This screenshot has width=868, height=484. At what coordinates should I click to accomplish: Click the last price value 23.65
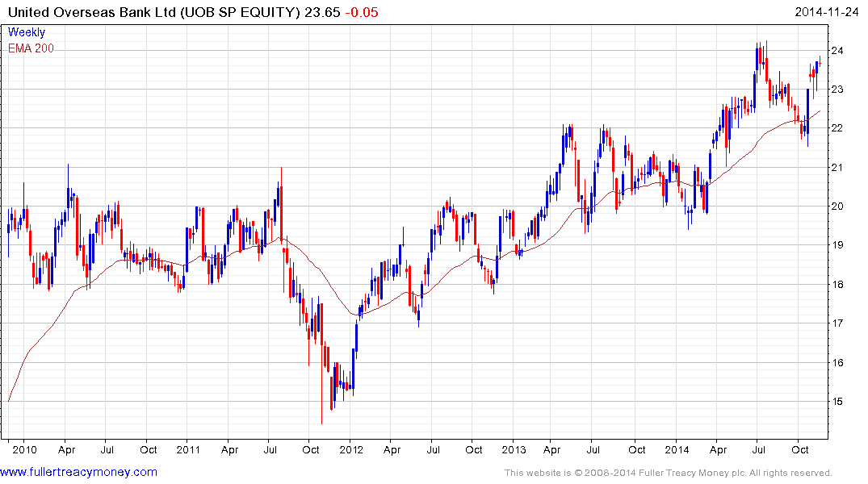tap(322, 12)
